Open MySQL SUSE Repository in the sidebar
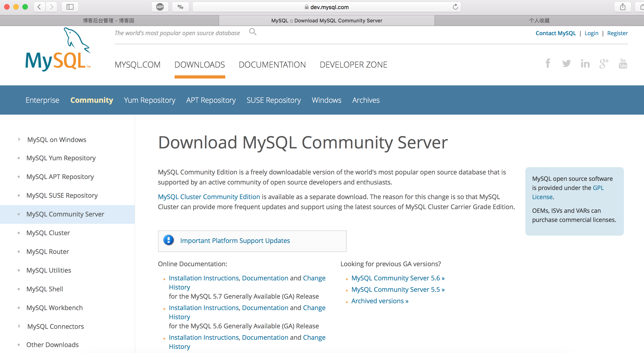Image resolution: width=644 pixels, height=353 pixels. pos(62,195)
